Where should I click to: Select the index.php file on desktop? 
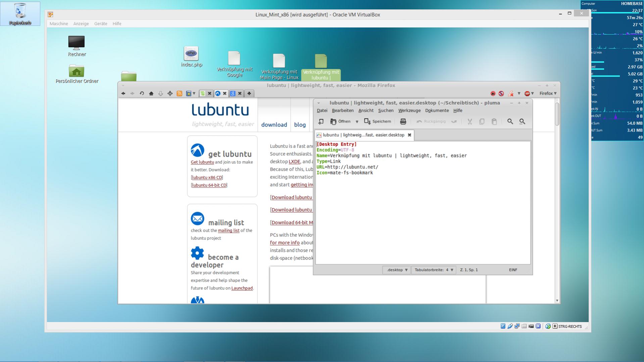point(192,57)
